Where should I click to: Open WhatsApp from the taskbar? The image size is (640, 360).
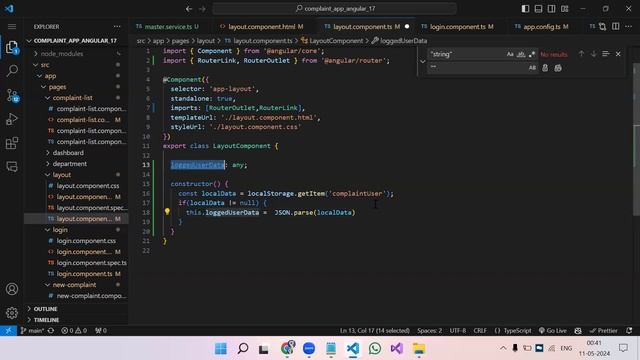375,349
